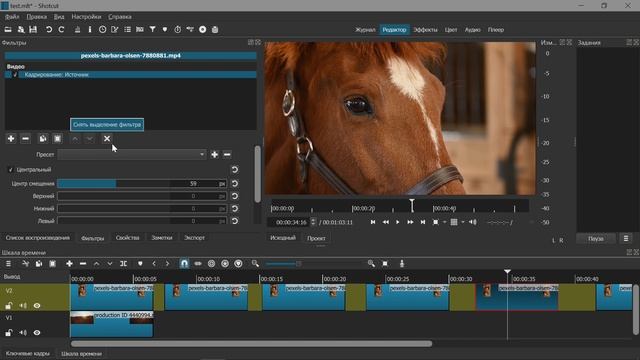
Task: Open Jobs panel hamburger menu button
Action: tap(626, 238)
